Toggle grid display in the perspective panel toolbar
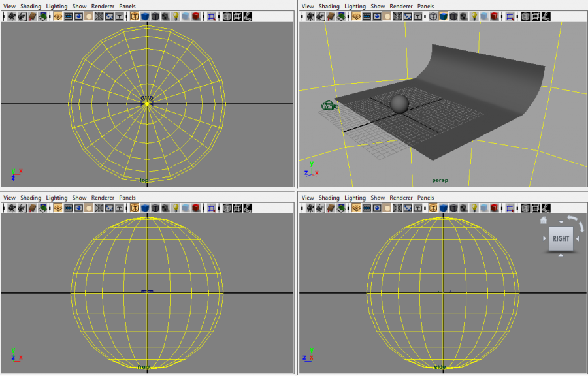Viewport: 588px width, 376px height. pos(356,16)
